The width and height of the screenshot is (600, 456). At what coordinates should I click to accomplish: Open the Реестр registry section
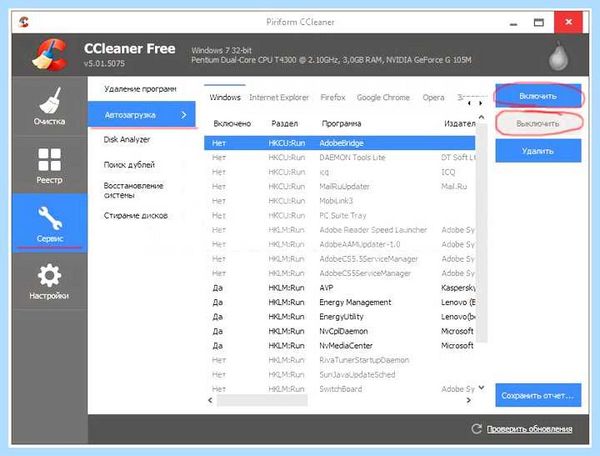coord(49,165)
